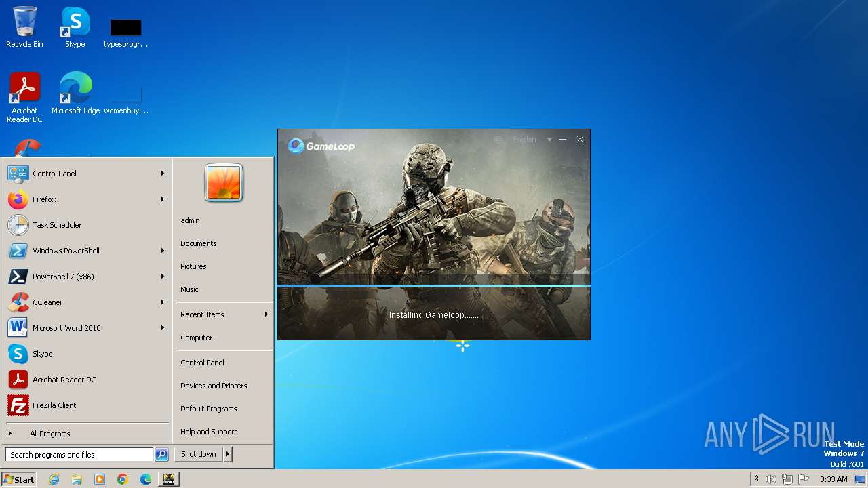Screen dimensions: 868x488
Task: Open Control Panel from pinned programs list
Action: tap(86, 174)
